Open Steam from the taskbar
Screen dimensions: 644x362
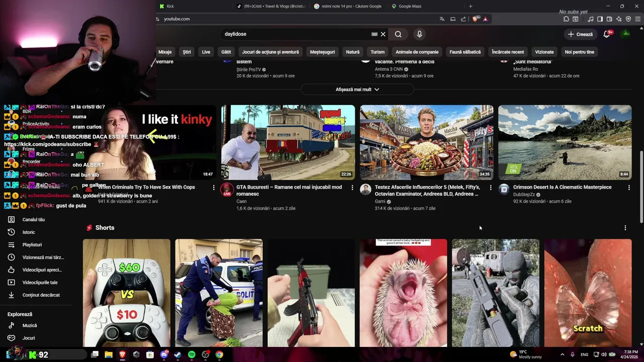178,354
